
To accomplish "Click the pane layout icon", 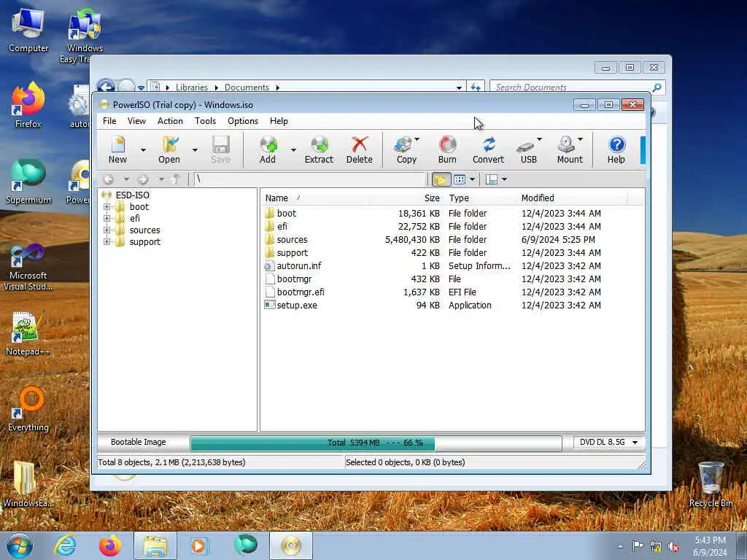I will (x=491, y=179).
